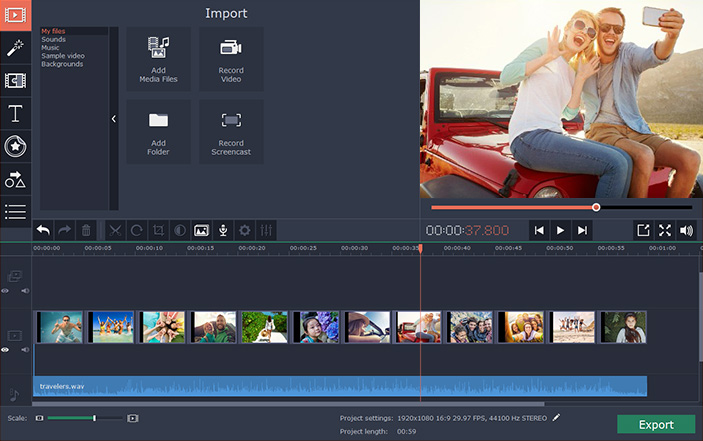Image resolution: width=703 pixels, height=441 pixels.
Task: Click the pencil to edit project settings
Action: tap(557, 417)
